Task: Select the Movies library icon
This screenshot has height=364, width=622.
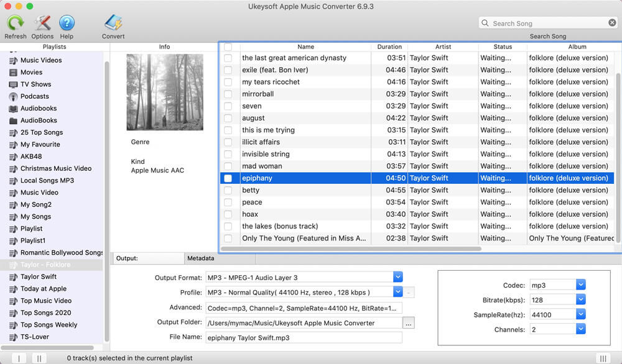Action: (x=13, y=73)
